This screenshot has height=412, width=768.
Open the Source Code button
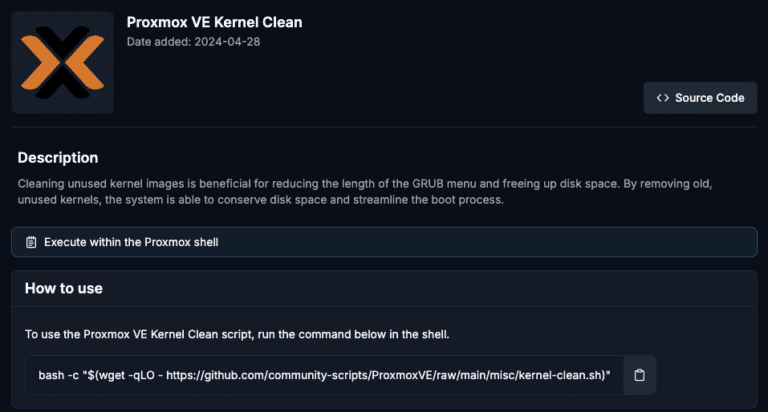pos(700,98)
